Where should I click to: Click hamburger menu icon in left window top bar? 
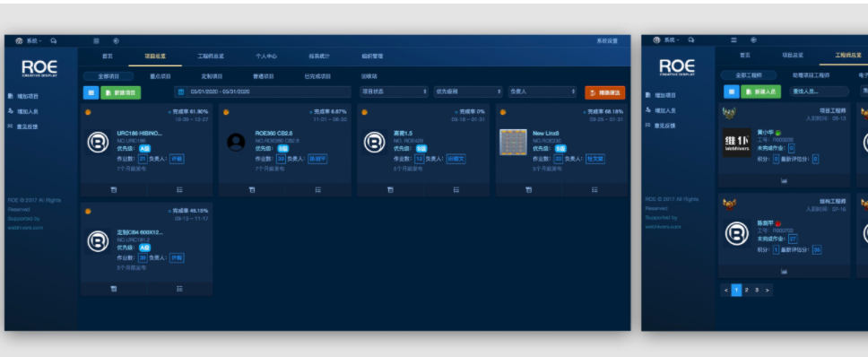coord(96,41)
